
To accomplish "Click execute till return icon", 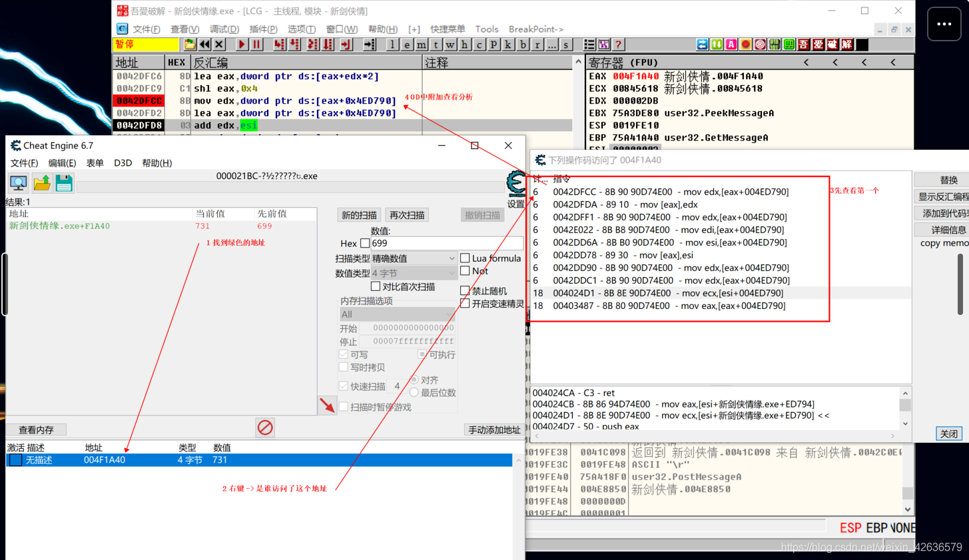I will [x=346, y=45].
